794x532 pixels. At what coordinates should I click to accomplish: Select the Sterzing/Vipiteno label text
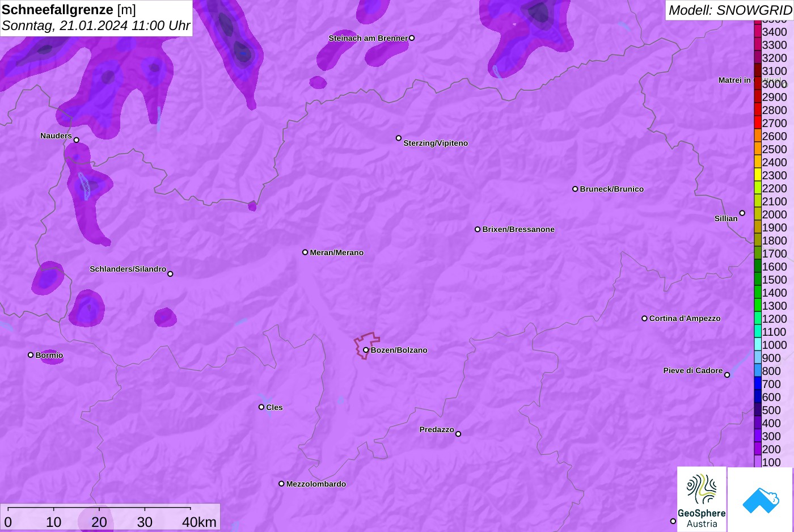(x=436, y=143)
